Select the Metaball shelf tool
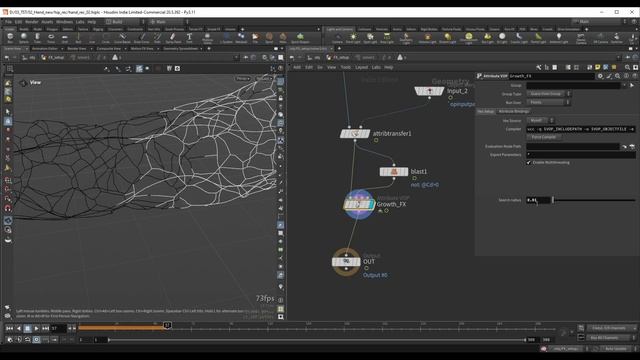The width and height of the screenshot is (640, 360). pyautogui.click(x=241, y=38)
